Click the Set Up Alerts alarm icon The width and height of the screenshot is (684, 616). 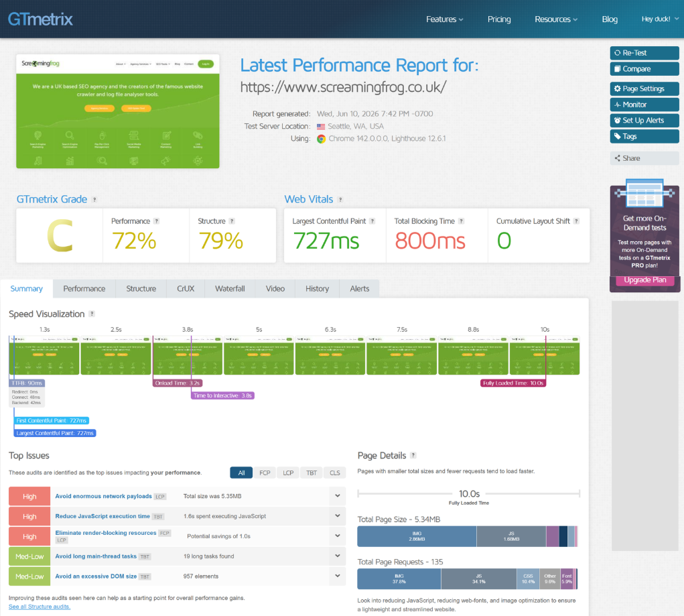click(617, 121)
